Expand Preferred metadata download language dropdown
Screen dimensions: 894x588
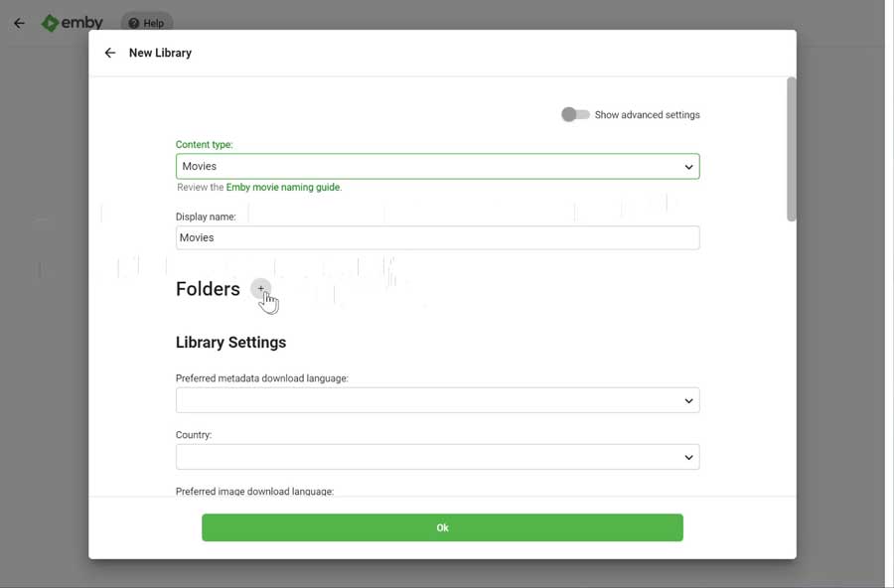coord(437,400)
